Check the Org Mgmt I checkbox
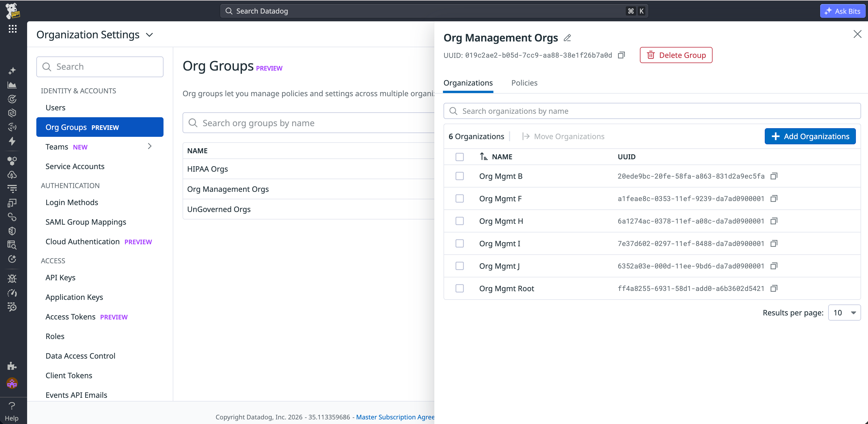Image resolution: width=868 pixels, height=424 pixels. (x=460, y=243)
